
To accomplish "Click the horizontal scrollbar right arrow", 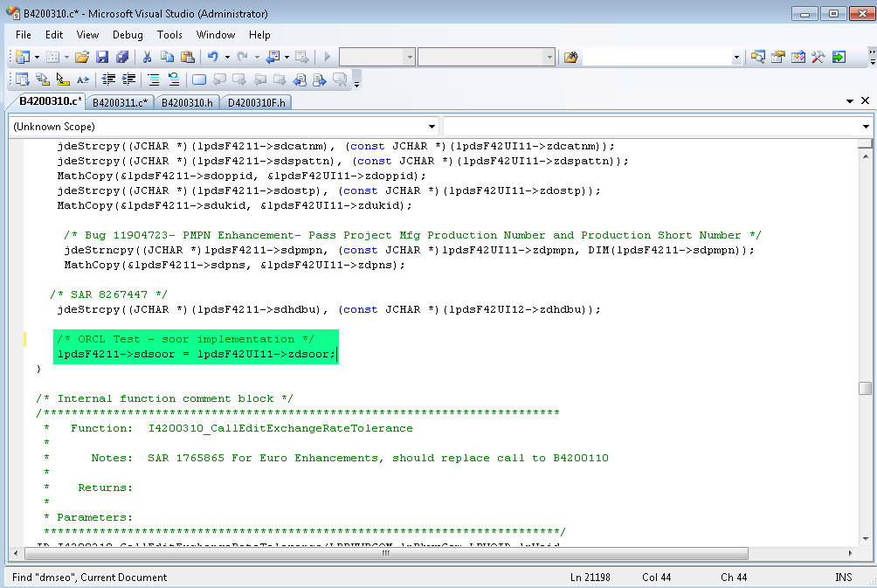I will click(850, 553).
